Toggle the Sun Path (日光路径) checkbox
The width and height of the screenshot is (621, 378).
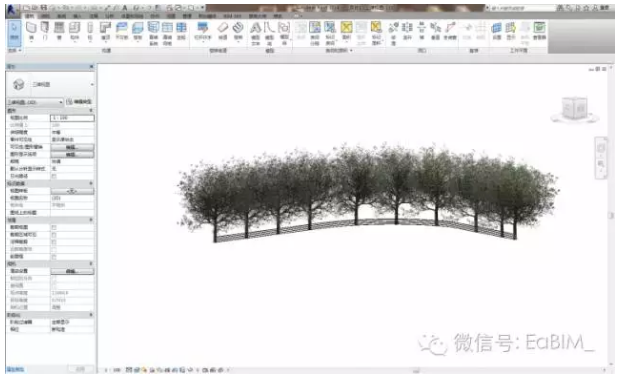[x=54, y=176]
